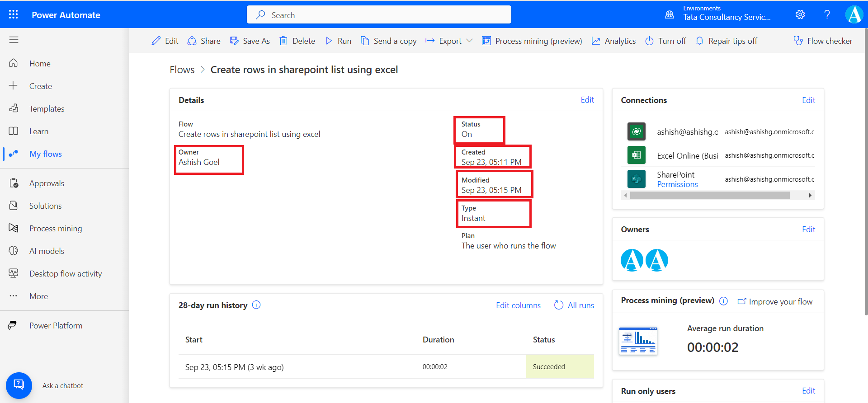Click the help question mark icon
Image resolution: width=868 pixels, height=403 pixels.
(827, 14)
